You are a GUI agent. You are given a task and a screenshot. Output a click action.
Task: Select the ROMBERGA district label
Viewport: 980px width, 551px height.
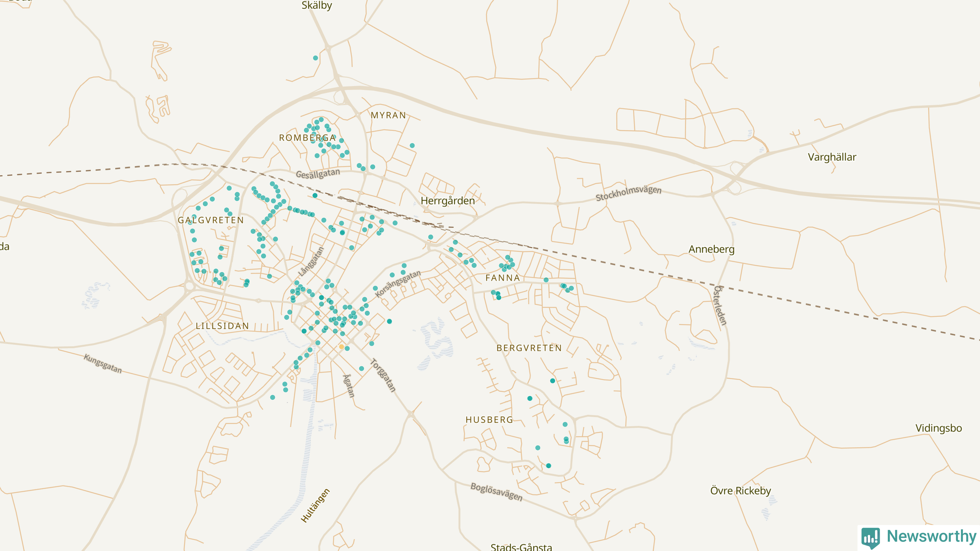[x=307, y=138]
